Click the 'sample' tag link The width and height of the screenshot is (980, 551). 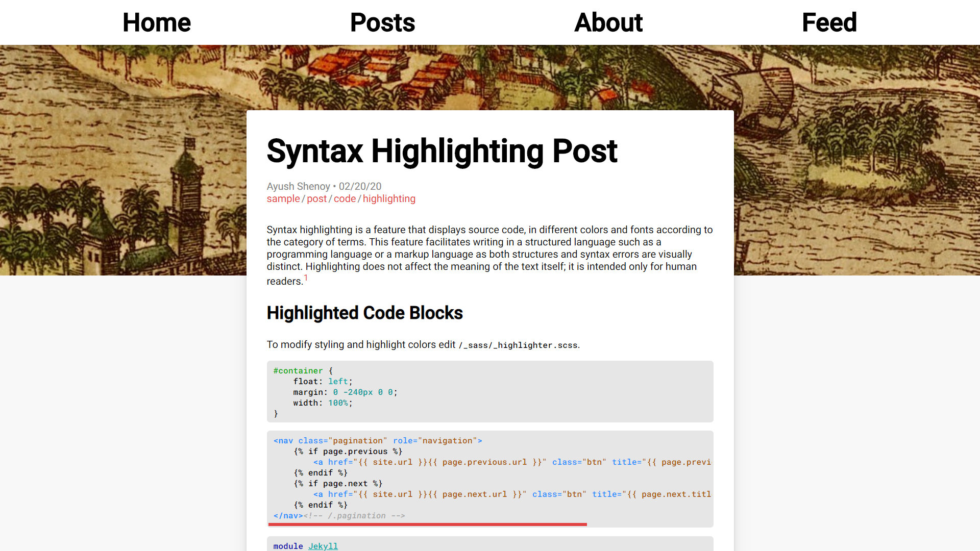pyautogui.click(x=283, y=199)
